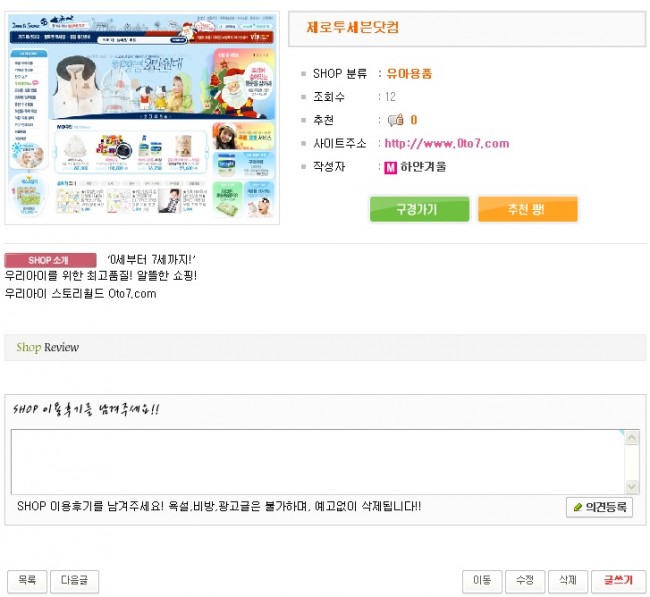This screenshot has height=597, width=650.
Task: Click the 수정 edit button
Action: point(525,580)
